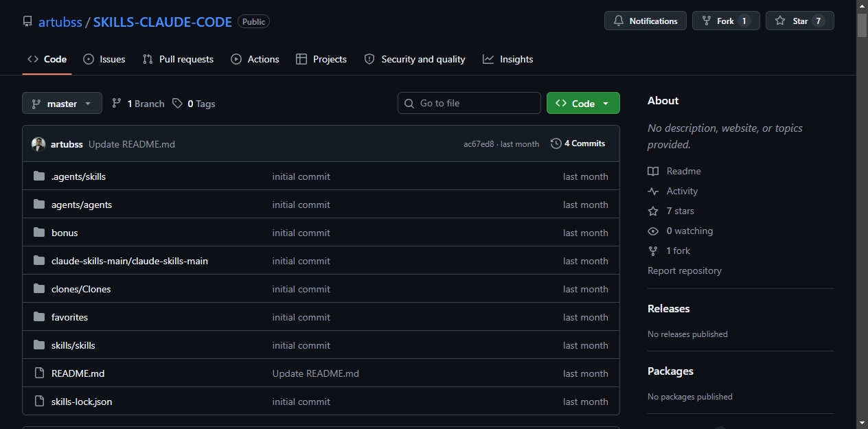The image size is (868, 429).
Task: Click the bonus folder icon
Action: pyautogui.click(x=39, y=233)
